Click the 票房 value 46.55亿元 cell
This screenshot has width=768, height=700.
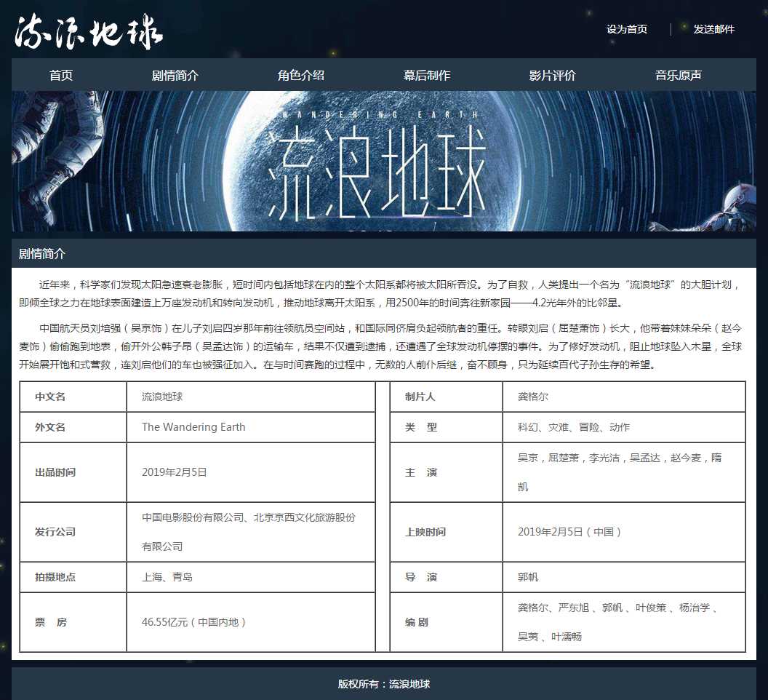(195, 622)
